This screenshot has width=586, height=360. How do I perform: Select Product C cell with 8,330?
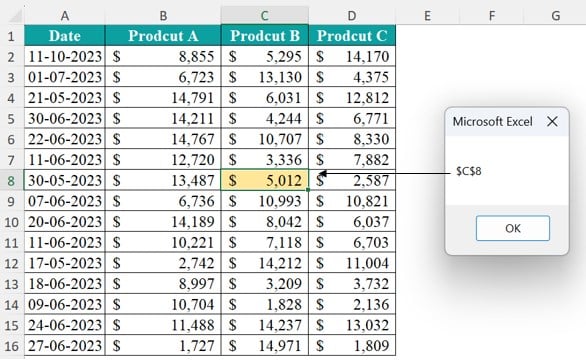352,139
